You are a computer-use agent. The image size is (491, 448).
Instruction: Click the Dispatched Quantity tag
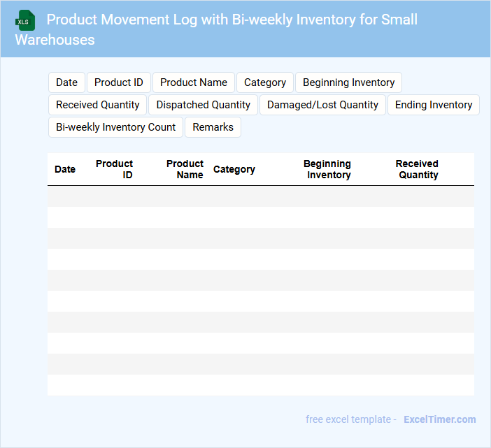point(203,105)
